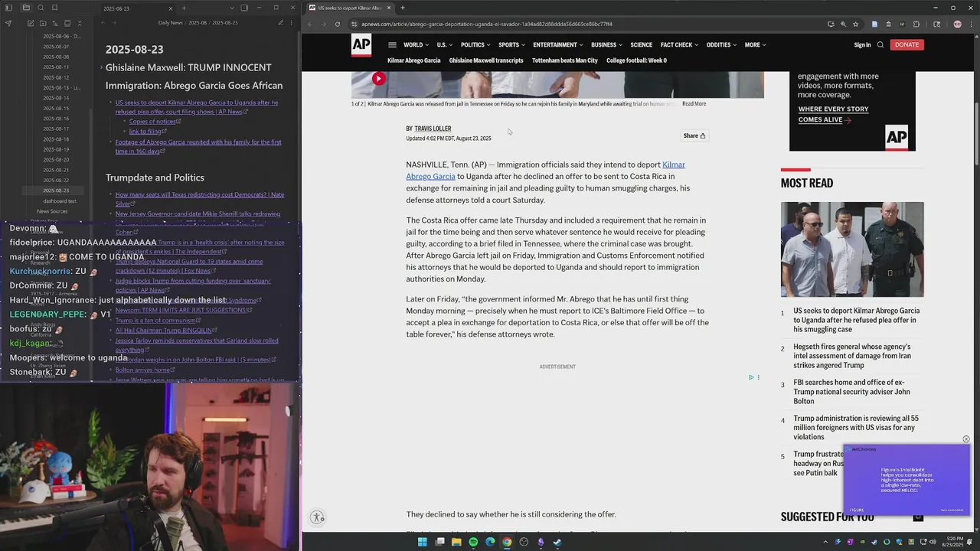Image resolution: width=980 pixels, height=551 pixels.
Task: Open accessibility widget icon
Action: (318, 517)
